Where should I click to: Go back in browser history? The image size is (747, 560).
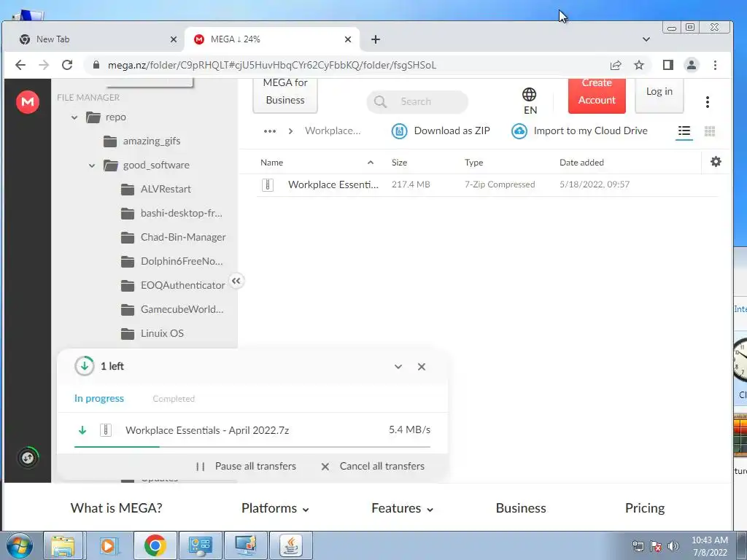click(x=20, y=65)
